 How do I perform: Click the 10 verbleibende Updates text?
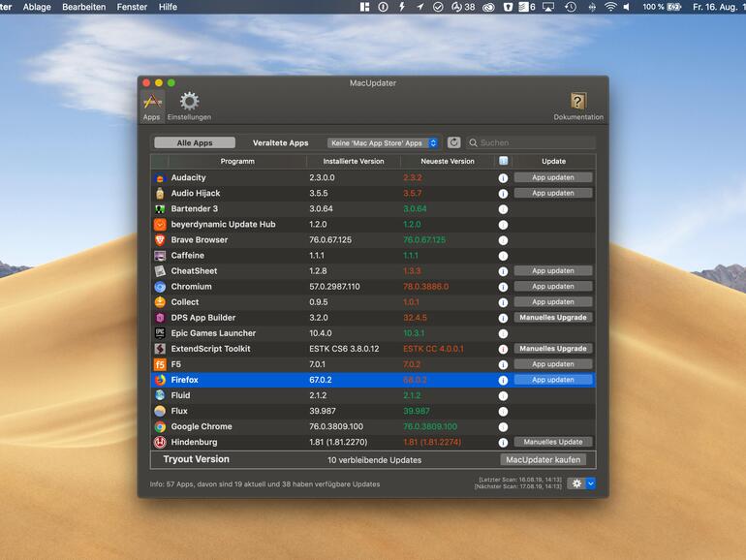point(374,460)
